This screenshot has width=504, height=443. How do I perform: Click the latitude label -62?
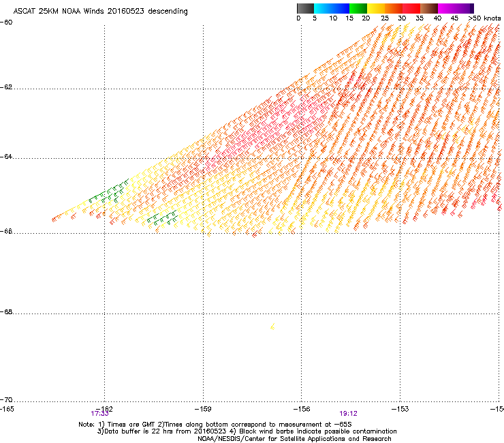coord(6,87)
